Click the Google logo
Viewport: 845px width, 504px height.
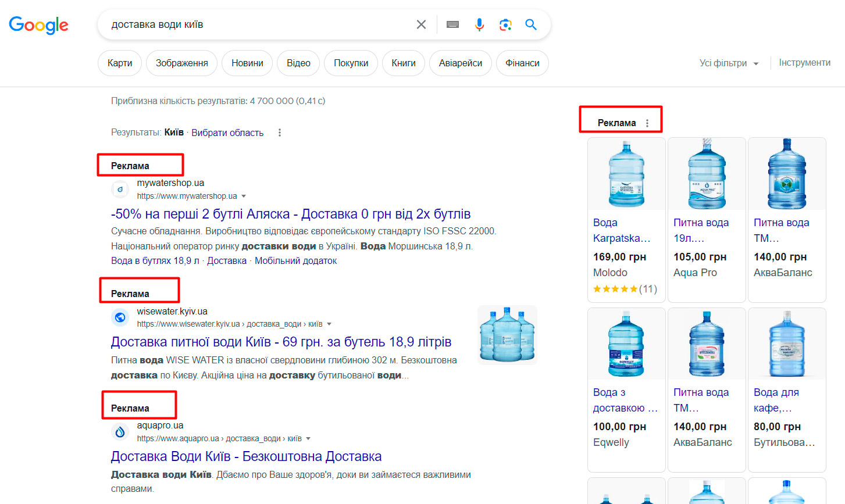point(38,25)
